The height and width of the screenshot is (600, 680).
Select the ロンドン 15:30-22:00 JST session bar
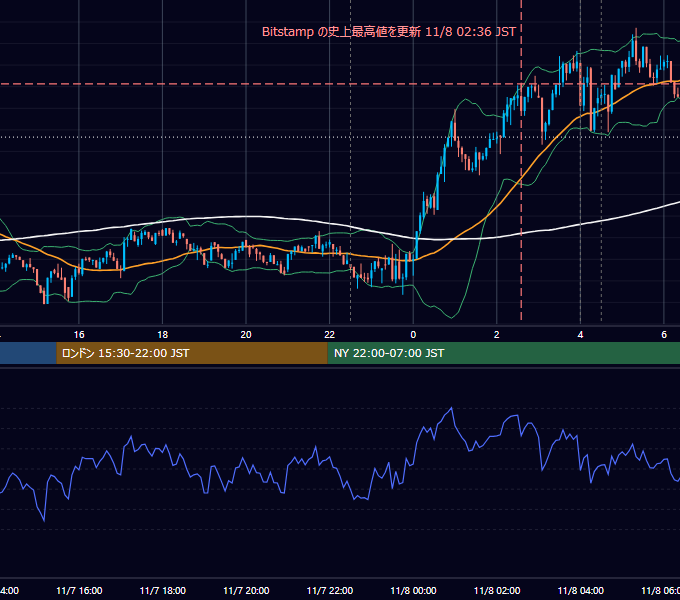[192, 353]
